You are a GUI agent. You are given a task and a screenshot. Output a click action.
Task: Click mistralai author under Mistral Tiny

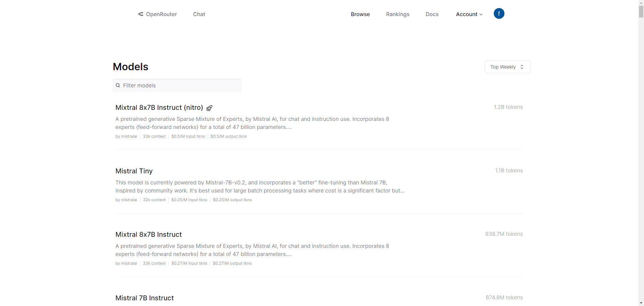pyautogui.click(x=126, y=200)
